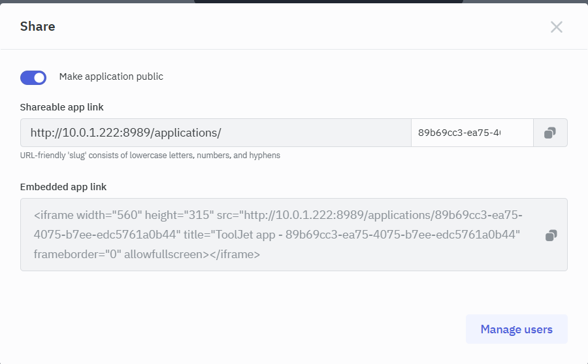588x364 pixels.
Task: Close the Share dialog with the X
Action: click(557, 27)
